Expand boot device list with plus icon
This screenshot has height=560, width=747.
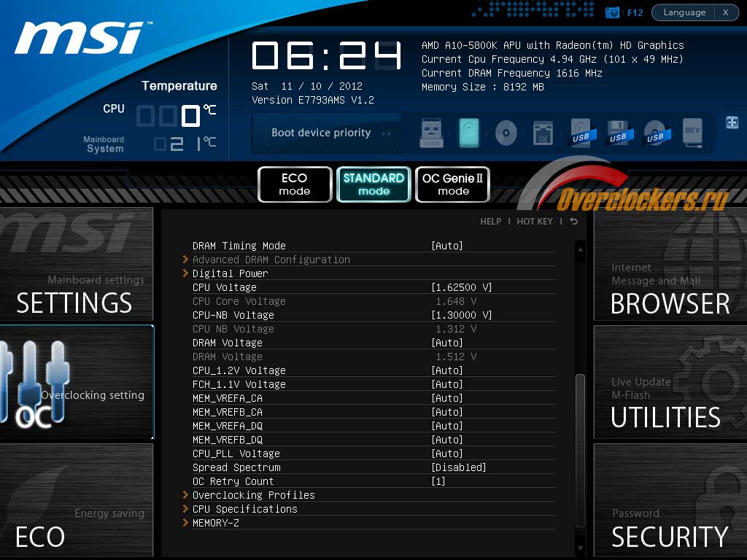click(x=732, y=122)
